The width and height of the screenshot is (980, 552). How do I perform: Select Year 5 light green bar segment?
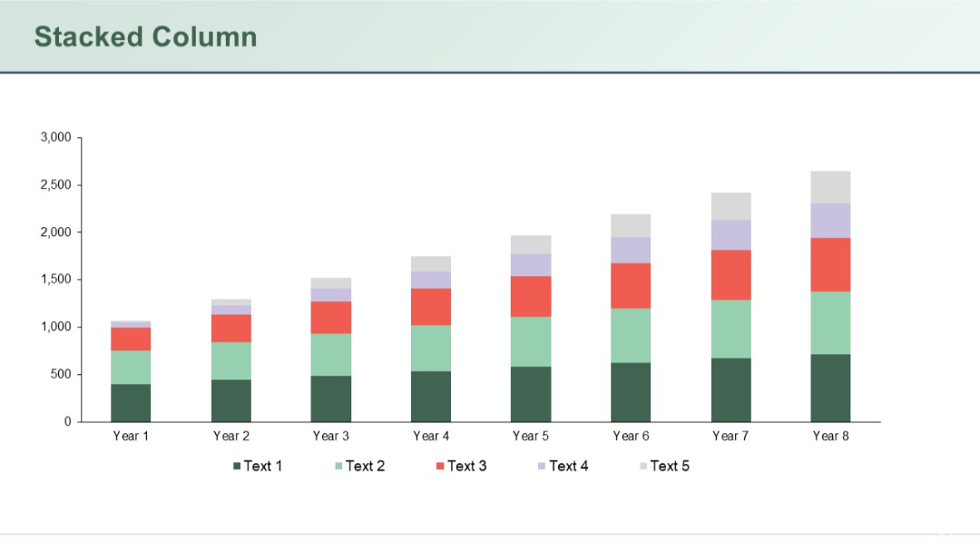click(531, 342)
